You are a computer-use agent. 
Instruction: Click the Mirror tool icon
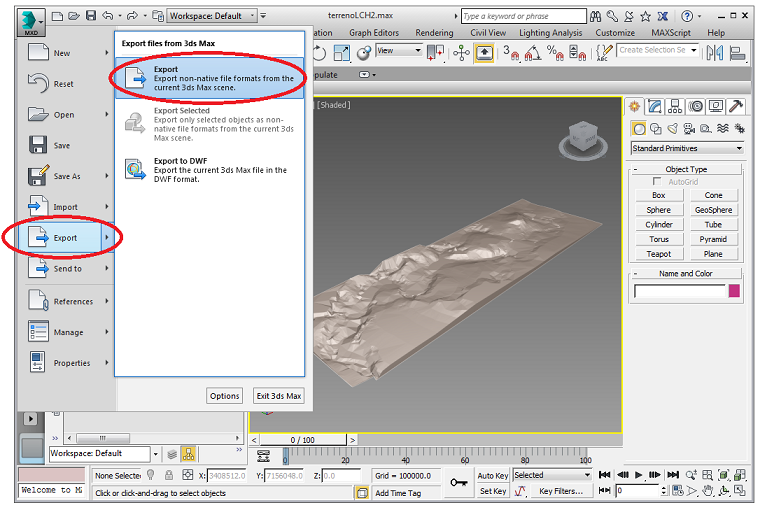click(x=714, y=53)
